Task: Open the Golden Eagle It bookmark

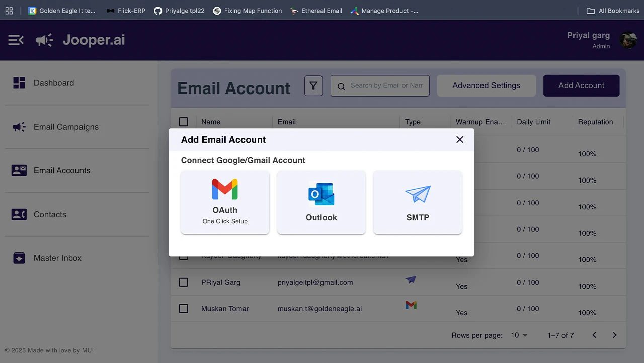Action: point(62,11)
